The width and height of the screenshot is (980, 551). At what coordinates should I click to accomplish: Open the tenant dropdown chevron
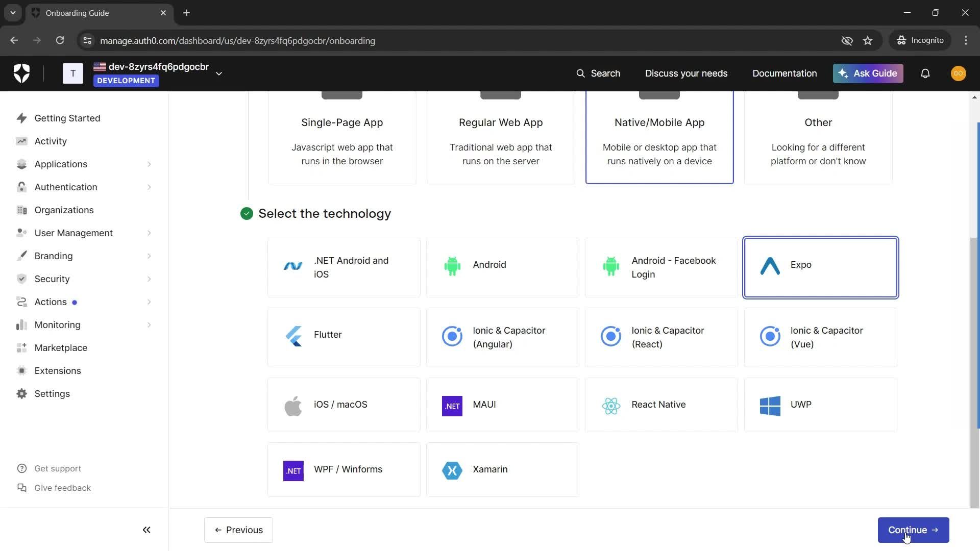(x=219, y=74)
